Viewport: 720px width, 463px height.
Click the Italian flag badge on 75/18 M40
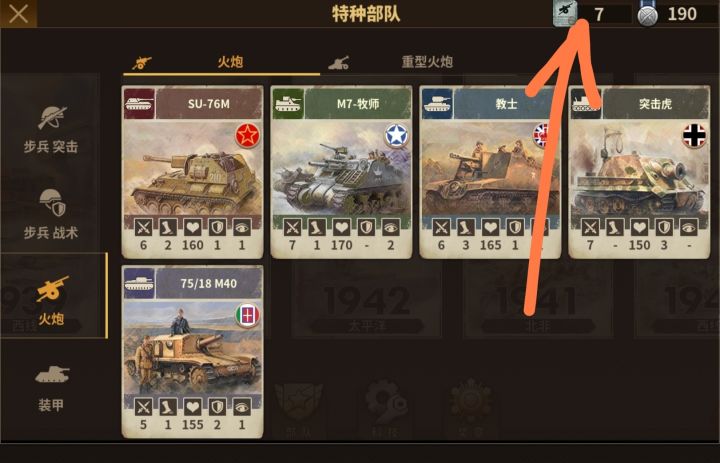(x=248, y=316)
